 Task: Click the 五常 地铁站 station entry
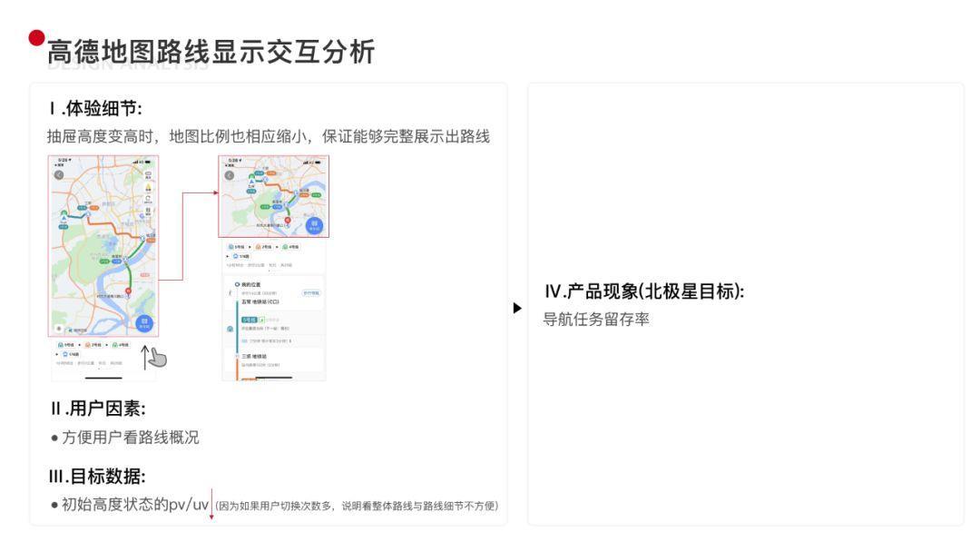[x=260, y=302]
